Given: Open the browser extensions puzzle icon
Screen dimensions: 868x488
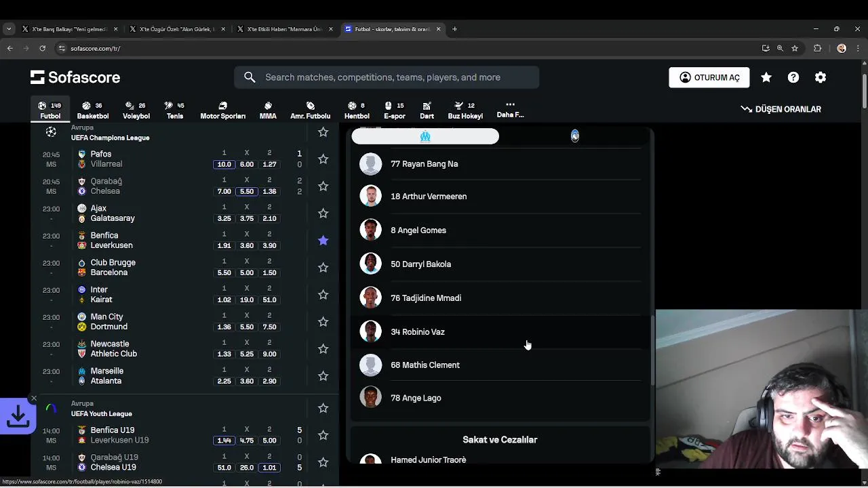Looking at the screenshot, I should click(817, 48).
